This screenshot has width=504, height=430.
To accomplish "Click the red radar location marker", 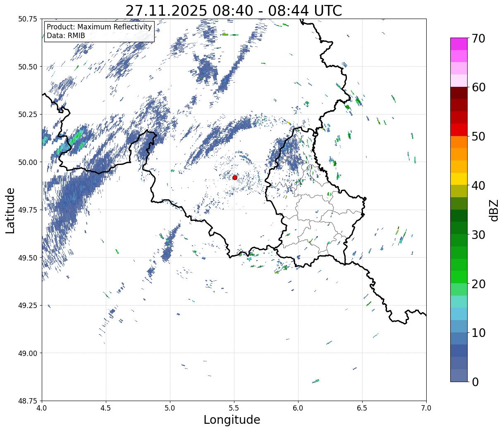I will click(x=235, y=177).
